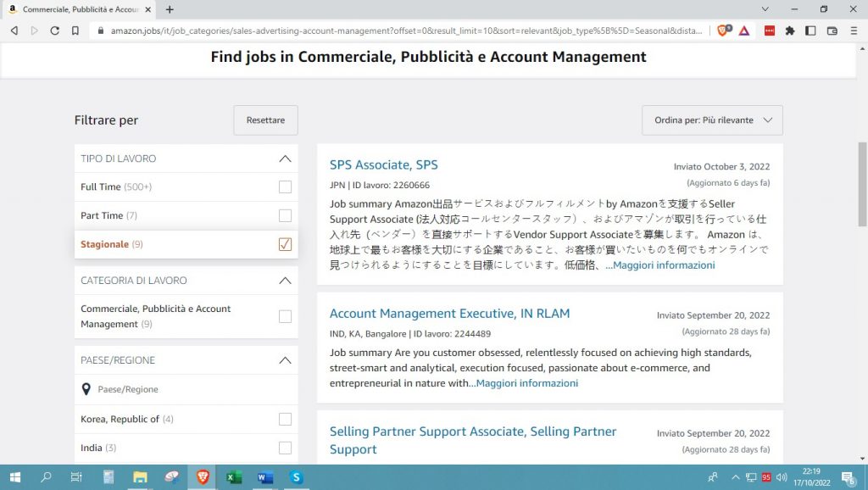Screen dimensions: 868x490
Task: Reload the page with the refresh icon
Action: tap(54, 31)
